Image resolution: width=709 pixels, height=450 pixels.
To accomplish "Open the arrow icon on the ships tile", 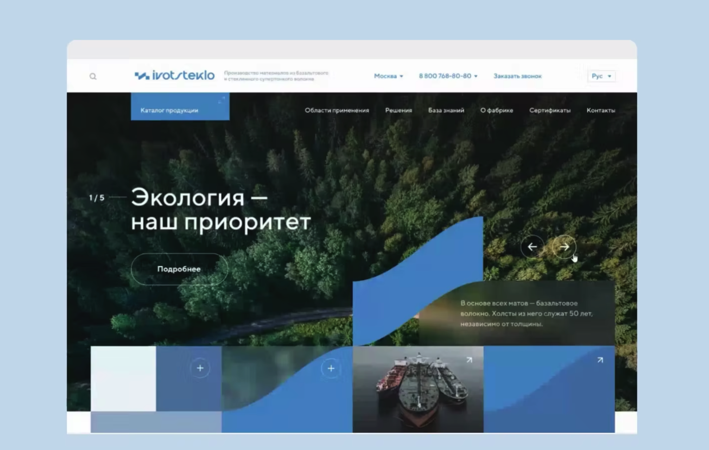I will click(468, 360).
